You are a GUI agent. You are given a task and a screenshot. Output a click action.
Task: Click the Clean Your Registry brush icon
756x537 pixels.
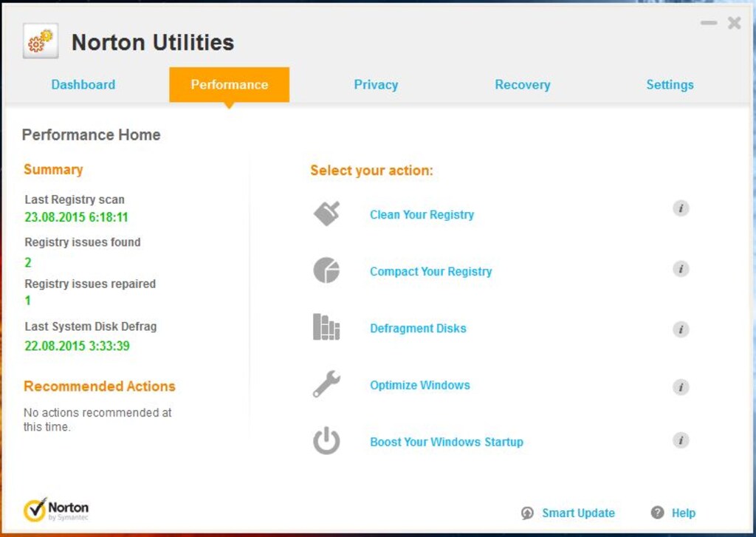tap(326, 213)
